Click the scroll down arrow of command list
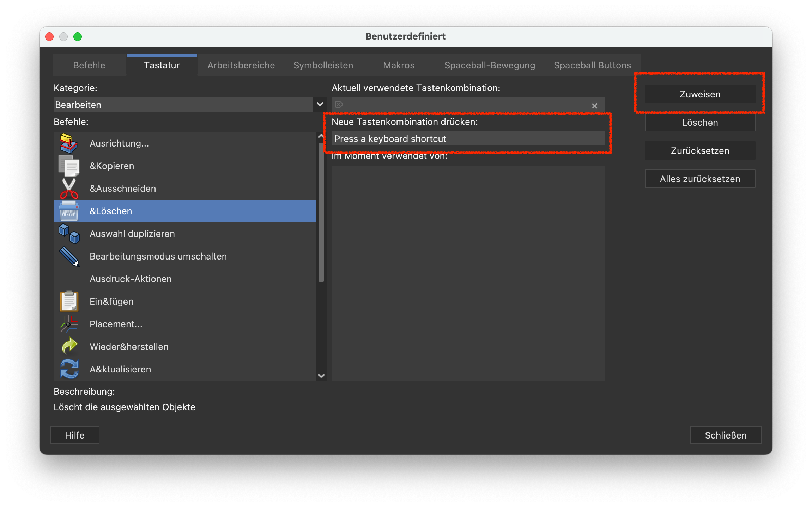The width and height of the screenshot is (812, 507). (321, 376)
